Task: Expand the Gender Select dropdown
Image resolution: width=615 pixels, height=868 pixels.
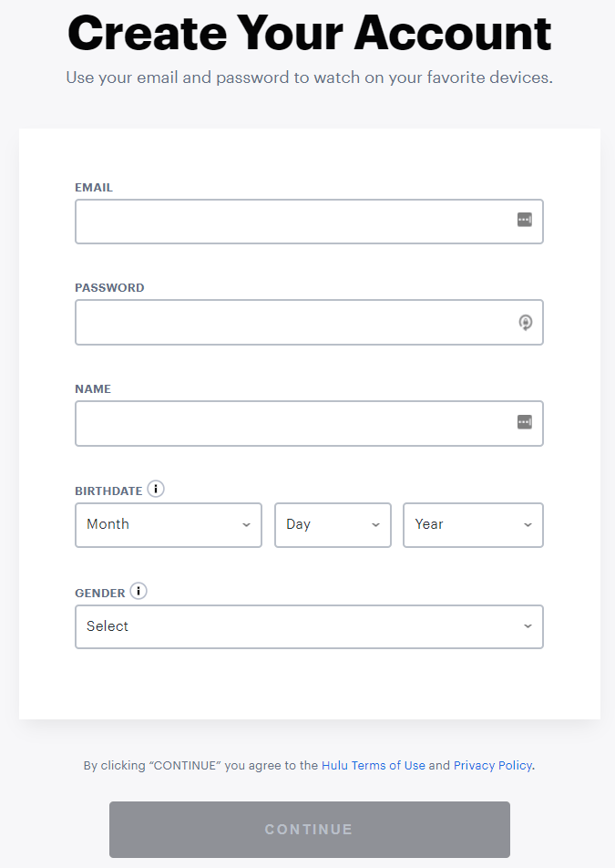Action: tap(309, 626)
